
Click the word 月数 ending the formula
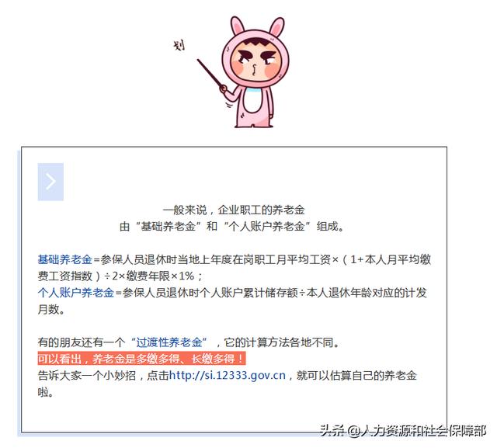[x=48, y=309]
